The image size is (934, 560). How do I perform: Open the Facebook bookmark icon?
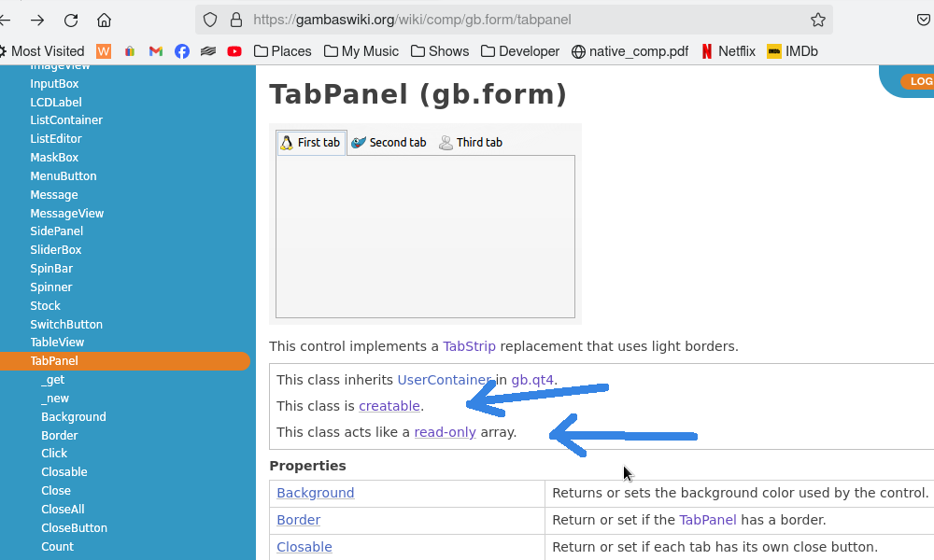coord(181,51)
